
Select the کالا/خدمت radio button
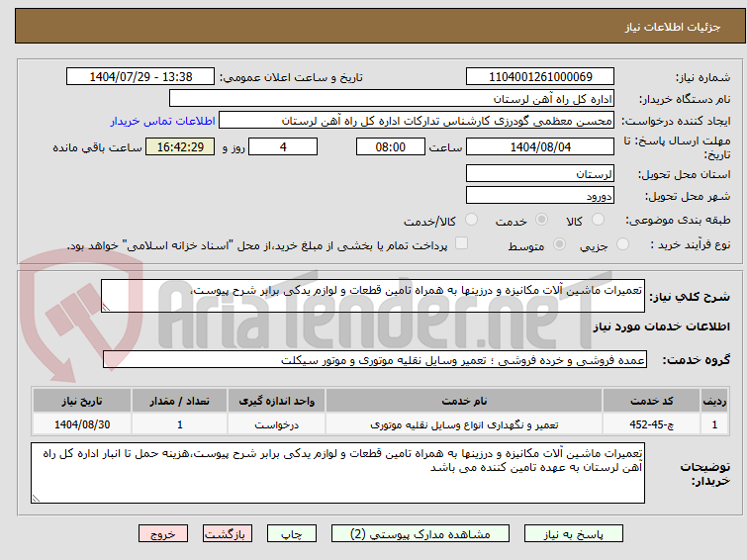tap(471, 220)
